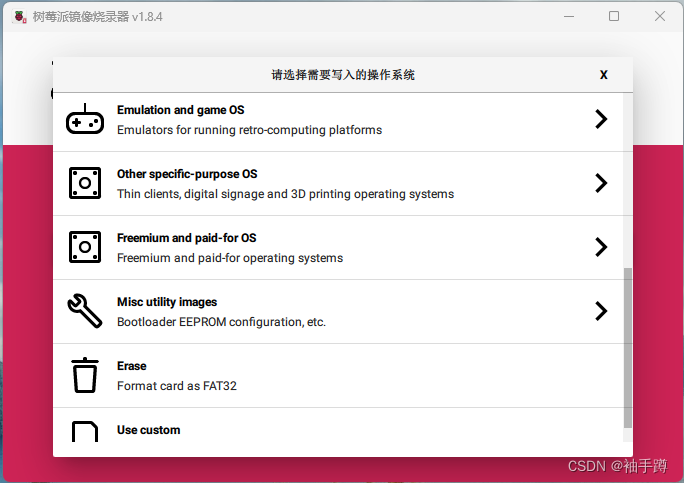Click the SD card icon for Use custom
This screenshot has height=483, width=684.
point(85,432)
